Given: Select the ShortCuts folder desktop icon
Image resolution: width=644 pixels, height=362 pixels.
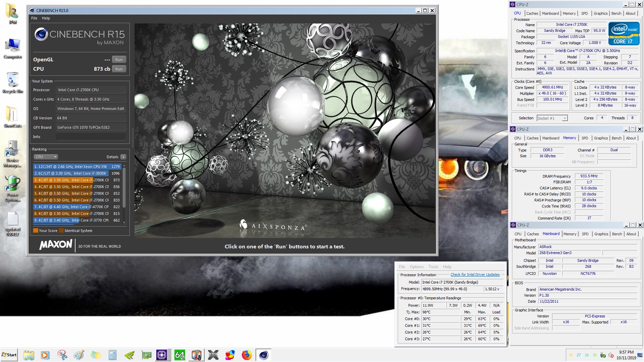Looking at the screenshot, I should 12,117.
